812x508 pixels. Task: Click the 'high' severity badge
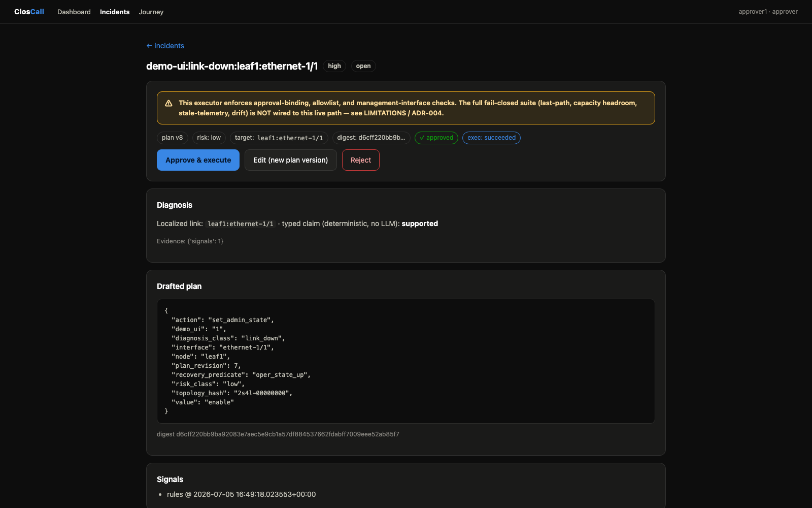pos(334,66)
